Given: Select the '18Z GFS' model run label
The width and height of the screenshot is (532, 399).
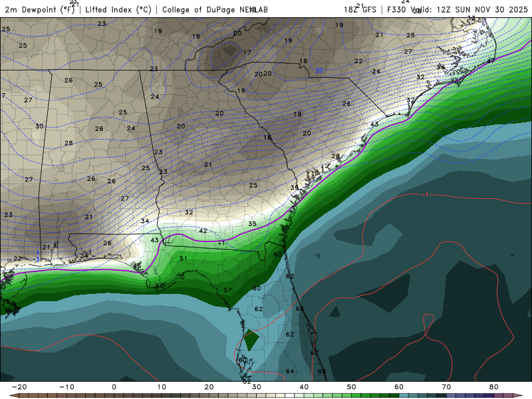Looking at the screenshot, I should click(360, 10).
